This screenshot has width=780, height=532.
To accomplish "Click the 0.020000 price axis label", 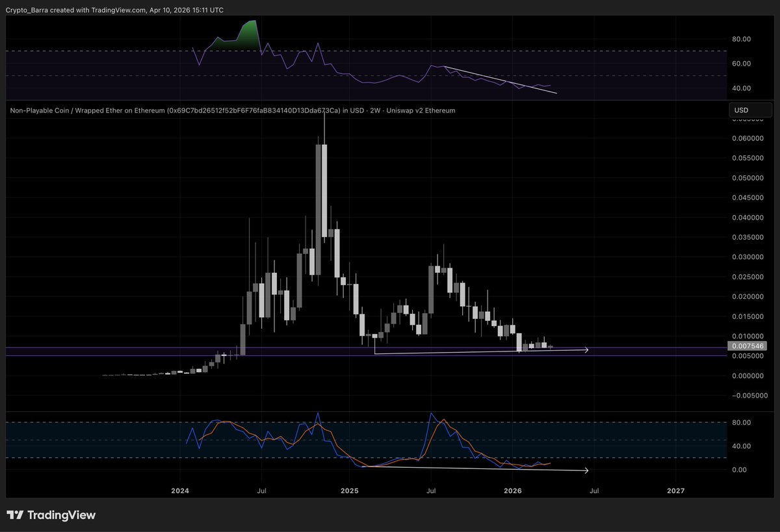I will pyautogui.click(x=747, y=297).
